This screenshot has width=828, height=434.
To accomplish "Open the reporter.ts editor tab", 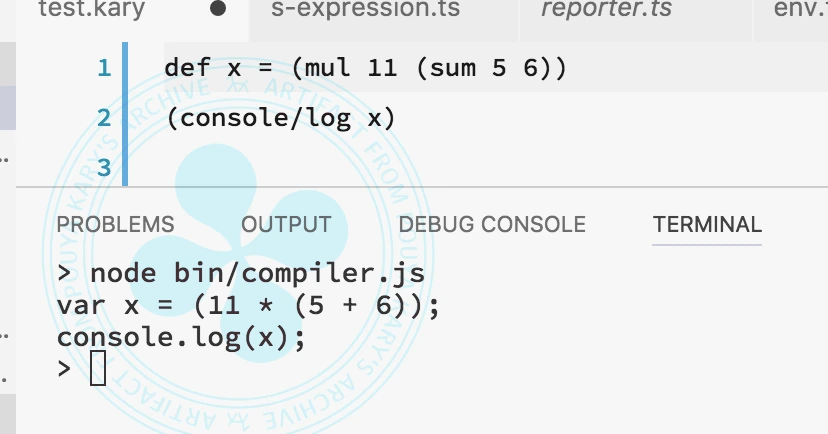I will coord(605,11).
